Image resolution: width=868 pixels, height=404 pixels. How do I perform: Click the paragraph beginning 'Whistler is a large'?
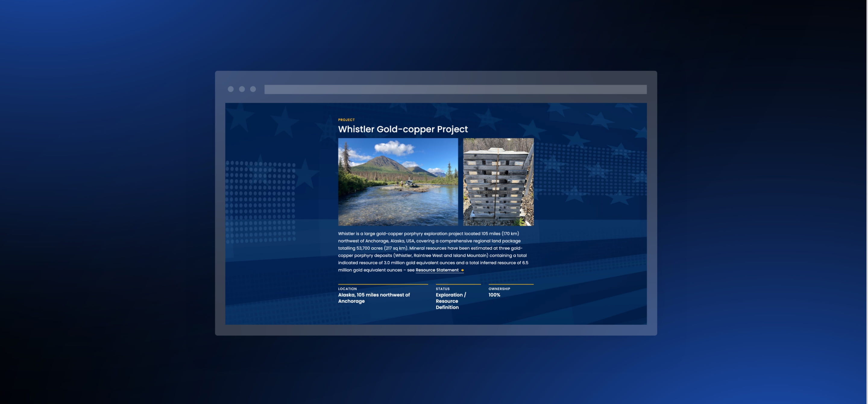point(433,252)
